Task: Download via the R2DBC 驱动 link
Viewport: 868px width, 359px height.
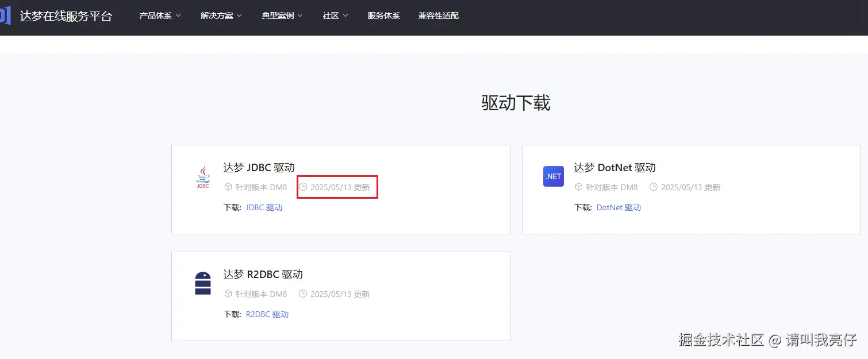Action: pyautogui.click(x=267, y=315)
